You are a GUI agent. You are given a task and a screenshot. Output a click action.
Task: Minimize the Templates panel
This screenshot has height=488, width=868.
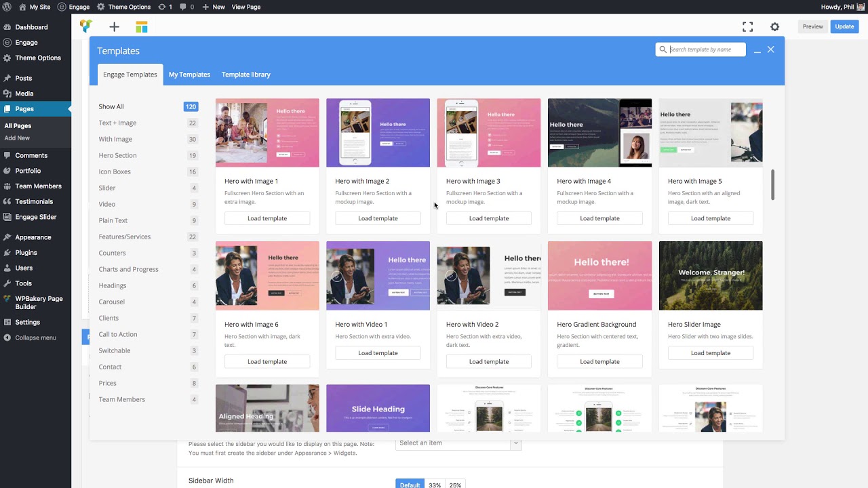click(x=757, y=50)
